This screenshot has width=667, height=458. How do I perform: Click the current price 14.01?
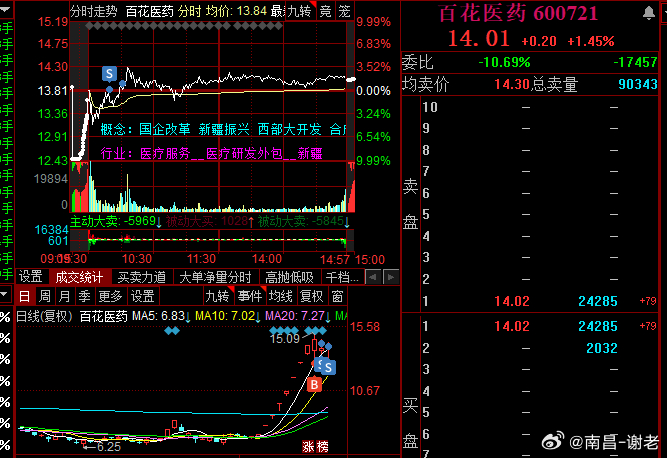(479, 39)
